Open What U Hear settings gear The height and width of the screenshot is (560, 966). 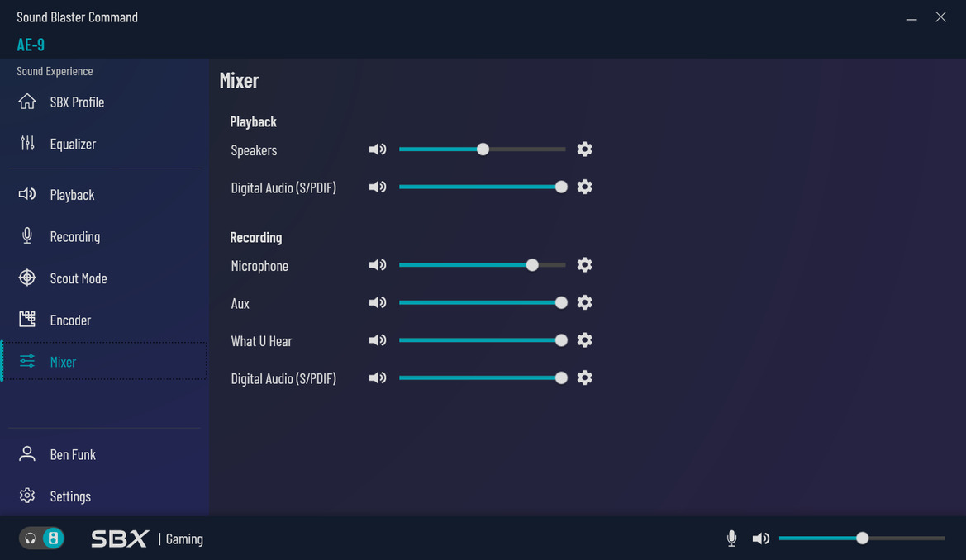(585, 340)
